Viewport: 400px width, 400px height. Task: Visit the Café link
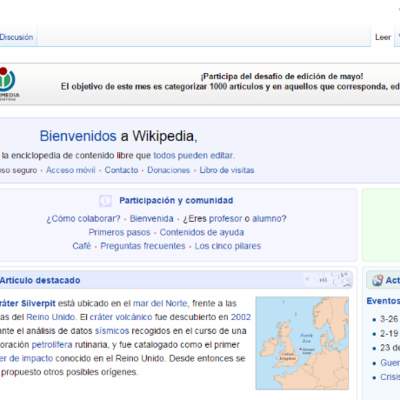coord(82,246)
